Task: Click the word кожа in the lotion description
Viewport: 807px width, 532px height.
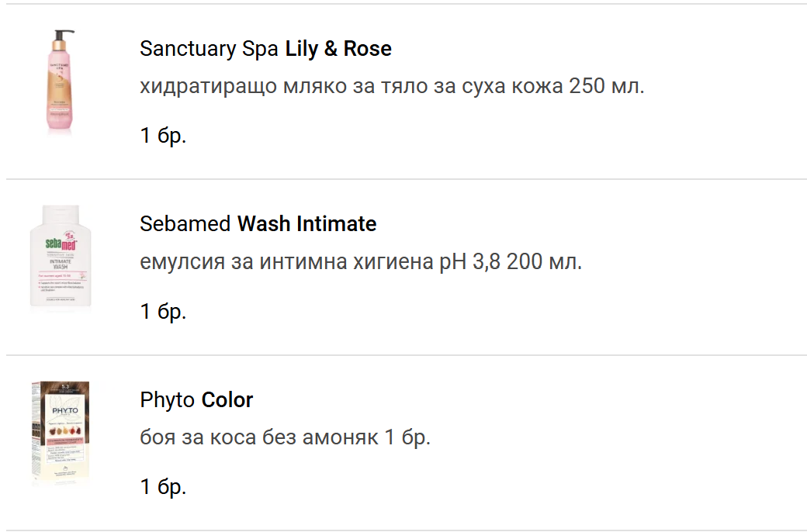Action: pos(536,86)
